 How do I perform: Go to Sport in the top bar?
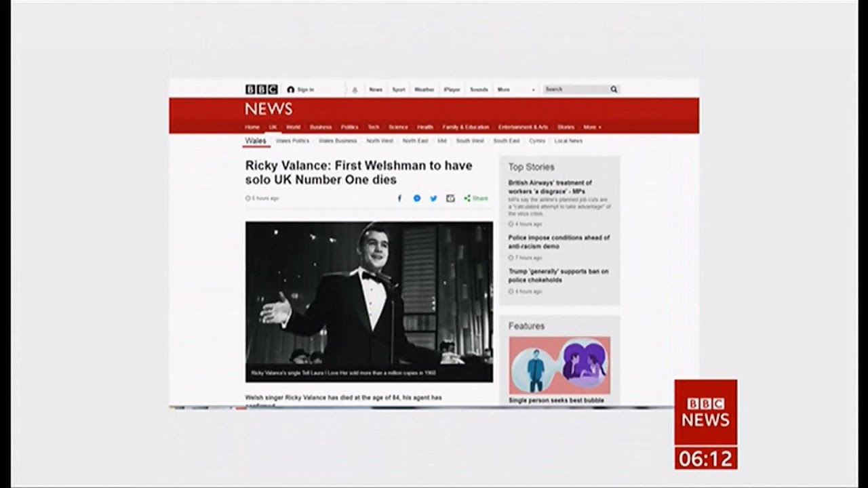tap(399, 89)
